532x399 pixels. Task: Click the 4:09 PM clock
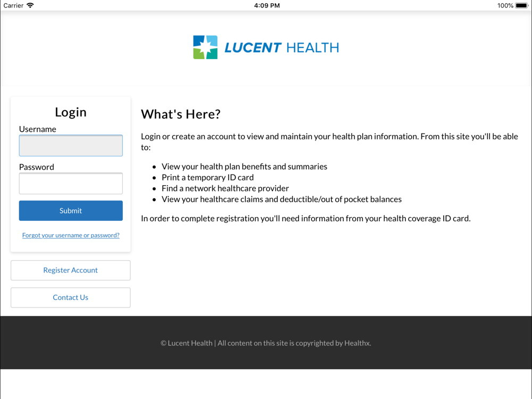pos(267,5)
